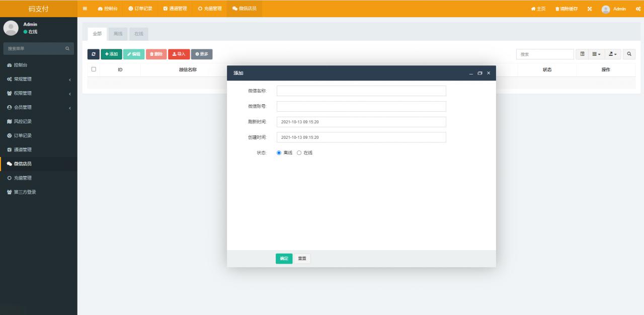Focus the table 搜索 input field
The height and width of the screenshot is (315, 644).
point(545,54)
